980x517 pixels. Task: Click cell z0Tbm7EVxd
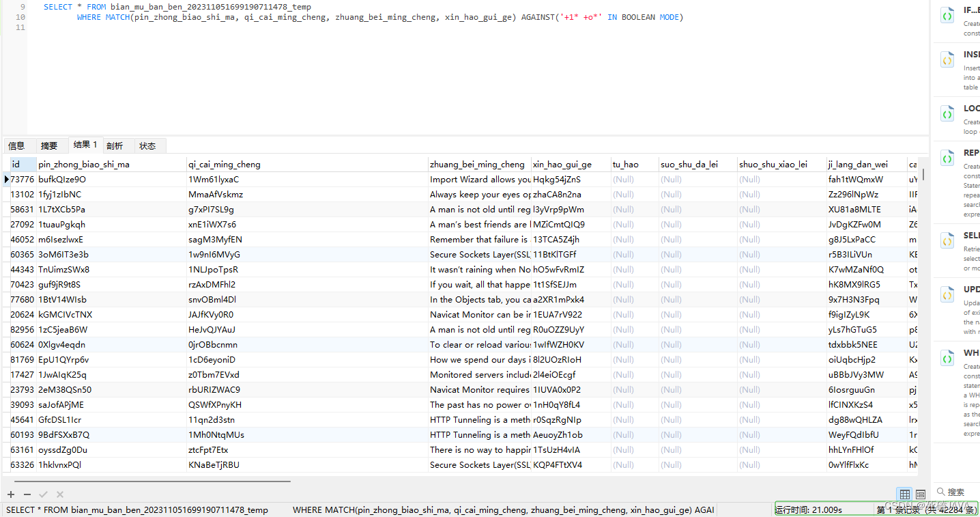[x=307, y=374]
